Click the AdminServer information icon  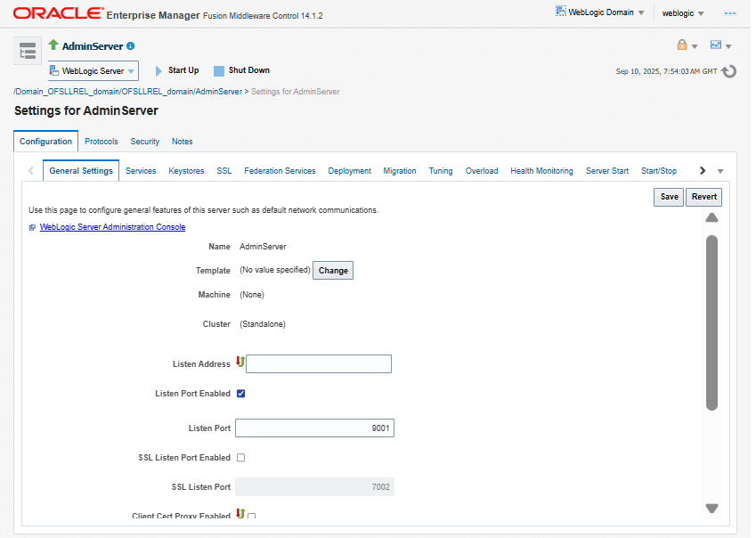[130, 45]
